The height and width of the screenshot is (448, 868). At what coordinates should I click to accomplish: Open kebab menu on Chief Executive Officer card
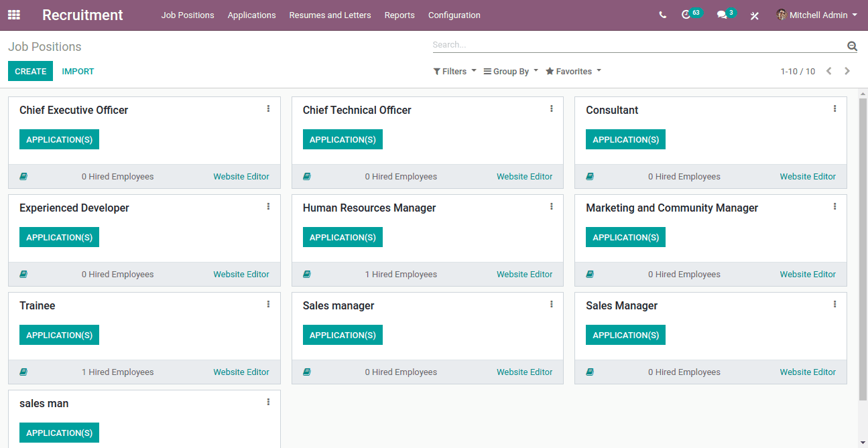click(268, 108)
